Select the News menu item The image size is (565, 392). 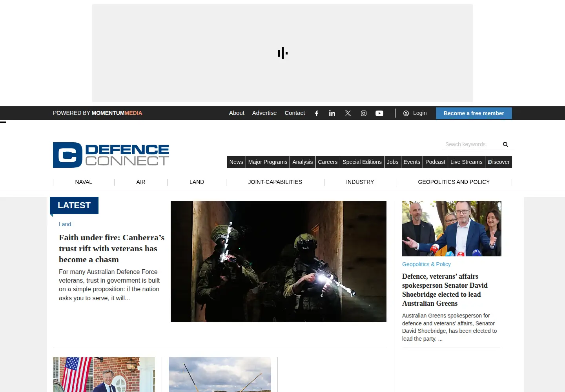tap(236, 162)
